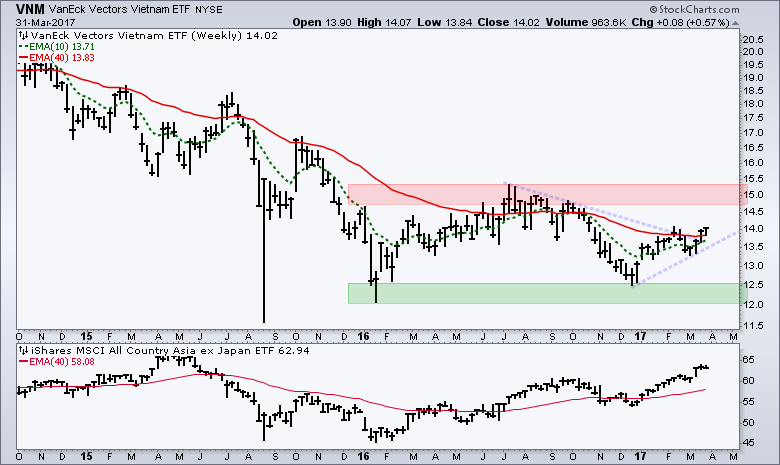This screenshot has width=780, height=465.
Task: Click the EMA(40) 13.83 legend text
Action: pos(62,58)
